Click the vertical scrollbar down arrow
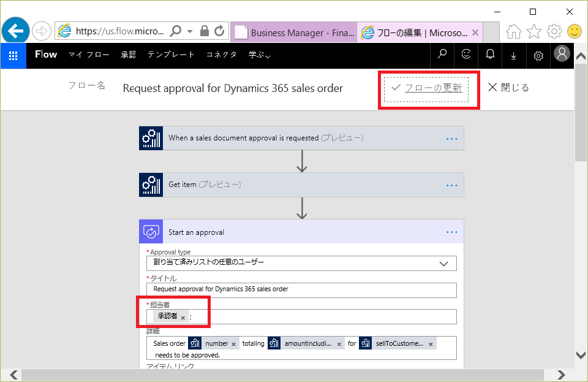588x382 pixels. [x=581, y=355]
